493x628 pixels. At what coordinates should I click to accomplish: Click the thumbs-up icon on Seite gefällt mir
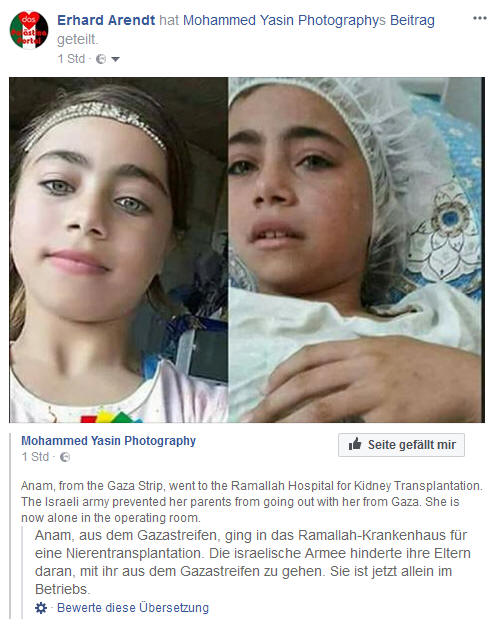click(355, 444)
